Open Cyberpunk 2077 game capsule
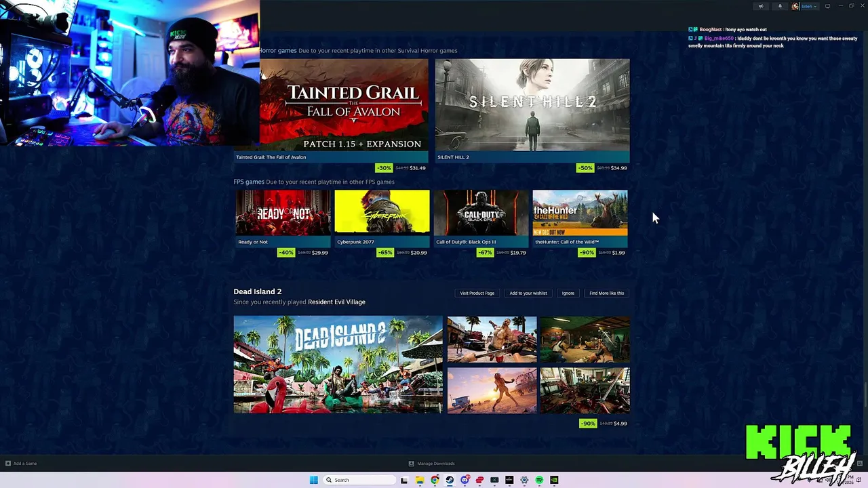This screenshot has height=488, width=868. coord(382,213)
